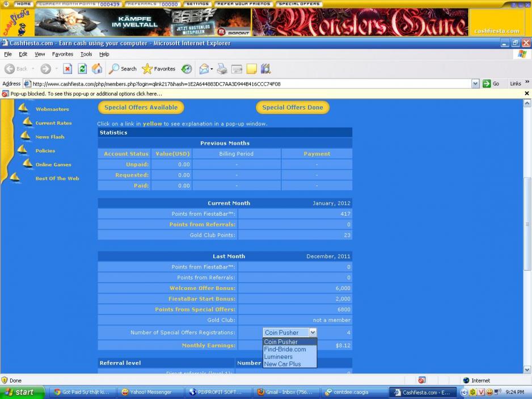Open the View menu

(x=40, y=54)
